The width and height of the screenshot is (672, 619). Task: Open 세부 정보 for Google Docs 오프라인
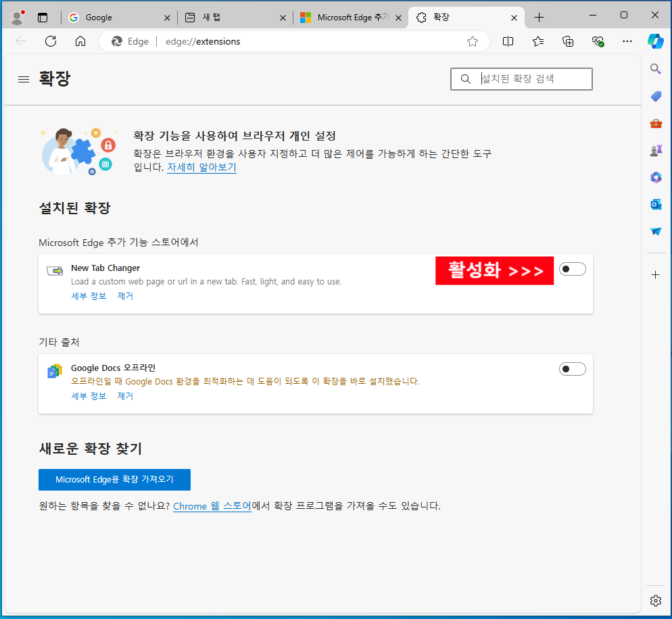pos(89,396)
